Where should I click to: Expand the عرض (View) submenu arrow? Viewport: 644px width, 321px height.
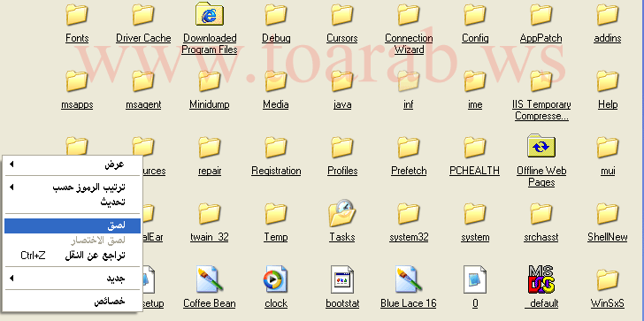[x=11, y=164]
